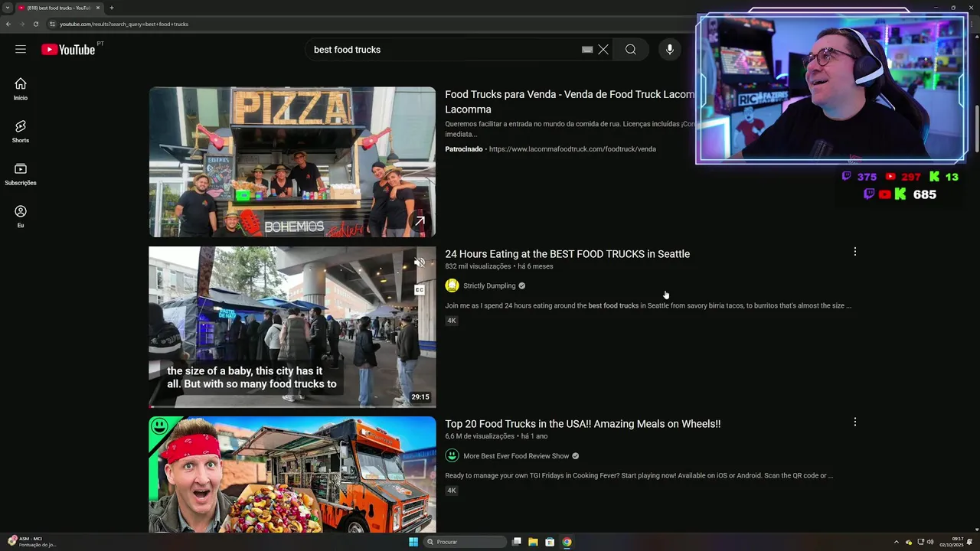Viewport: 980px width, 551px height.
Task: Open Shorts in the sidebar
Action: pos(21,132)
